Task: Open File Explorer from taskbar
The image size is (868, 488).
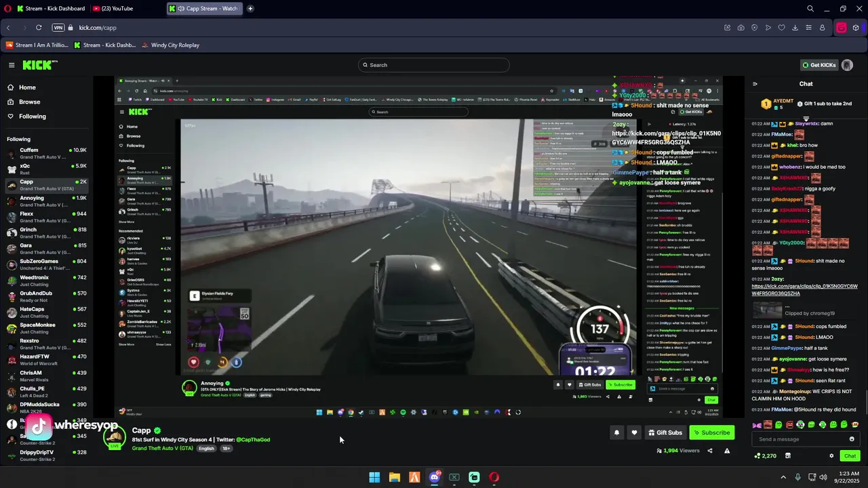Action: pos(394,477)
